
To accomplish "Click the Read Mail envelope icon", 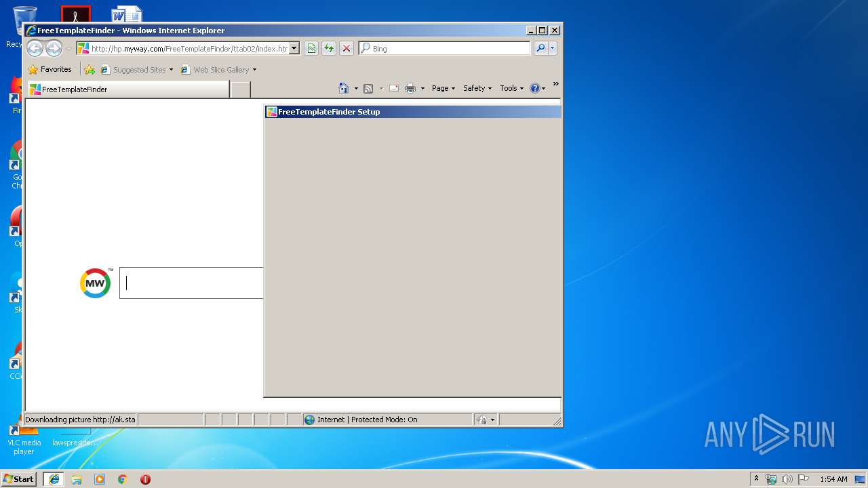I will [393, 88].
